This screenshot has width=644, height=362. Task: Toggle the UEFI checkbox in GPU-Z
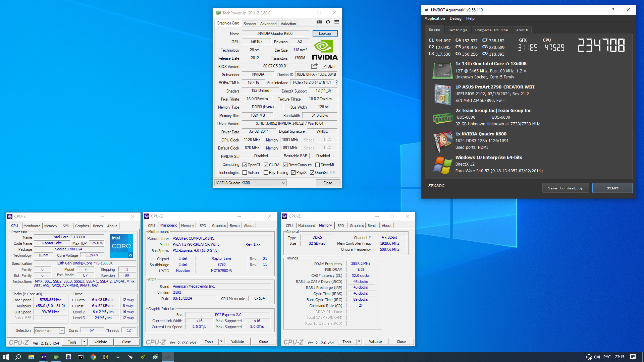[x=324, y=66]
